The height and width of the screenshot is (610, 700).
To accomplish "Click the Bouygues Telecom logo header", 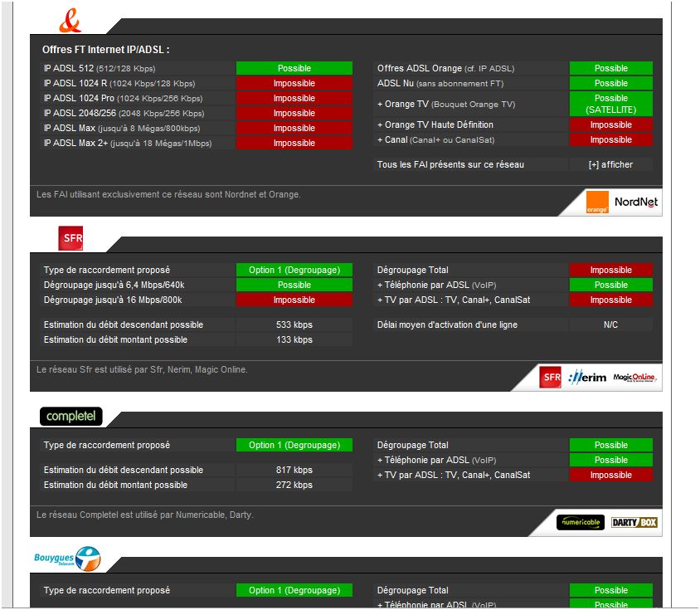I will [x=66, y=559].
